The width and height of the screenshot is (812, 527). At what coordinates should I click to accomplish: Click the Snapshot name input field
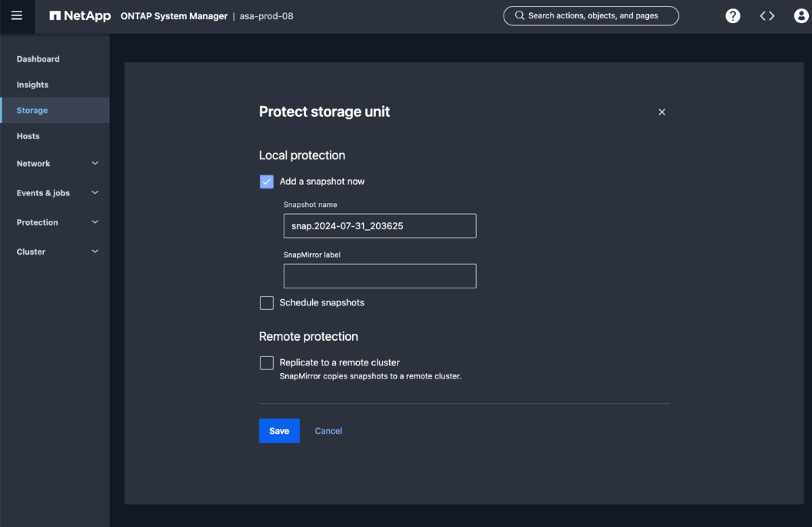[x=380, y=226]
